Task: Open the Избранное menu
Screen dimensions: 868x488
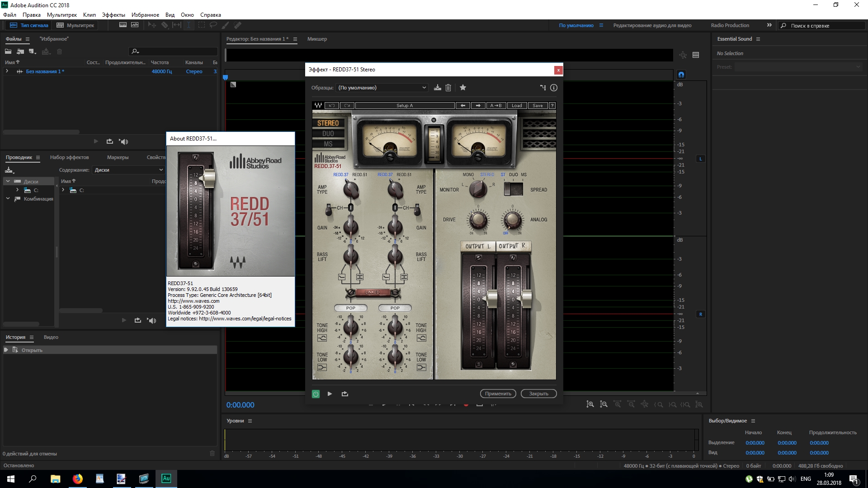Action: 145,15
